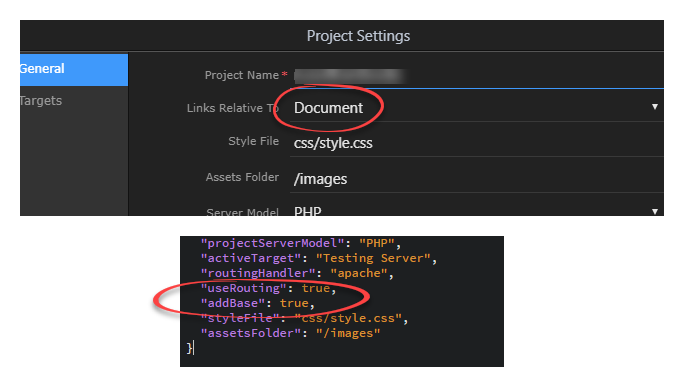Click the Style File label

(253, 141)
